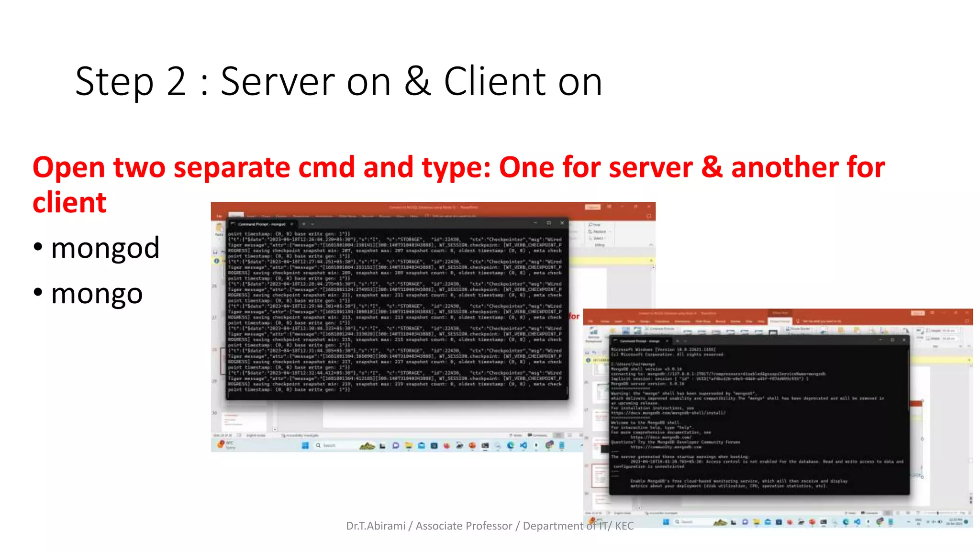
Task: Click Search box in left screenshot taskbar
Action: point(329,445)
